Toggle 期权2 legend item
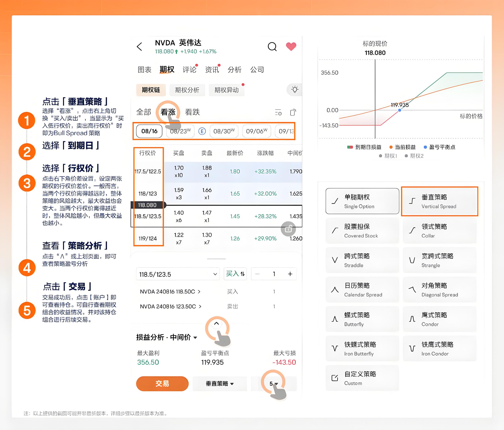 [x=414, y=156]
